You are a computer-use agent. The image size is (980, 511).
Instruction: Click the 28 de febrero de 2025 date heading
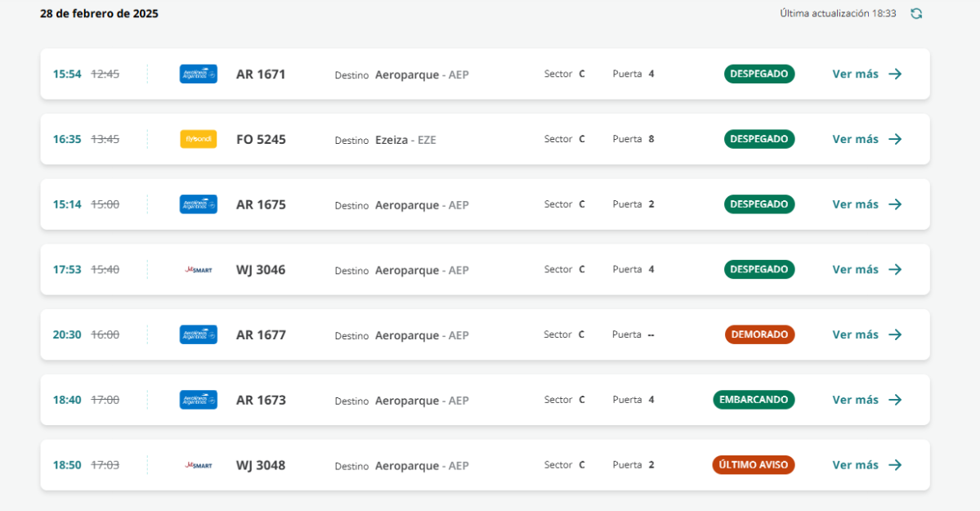pos(99,14)
